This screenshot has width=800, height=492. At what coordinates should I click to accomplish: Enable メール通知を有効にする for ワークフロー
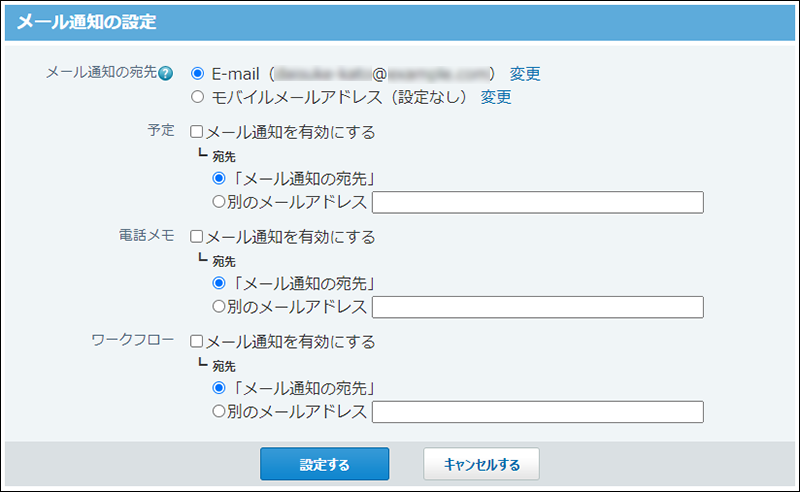pos(196,341)
